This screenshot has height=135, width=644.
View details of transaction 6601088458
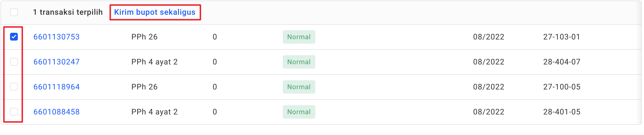pyautogui.click(x=56, y=112)
